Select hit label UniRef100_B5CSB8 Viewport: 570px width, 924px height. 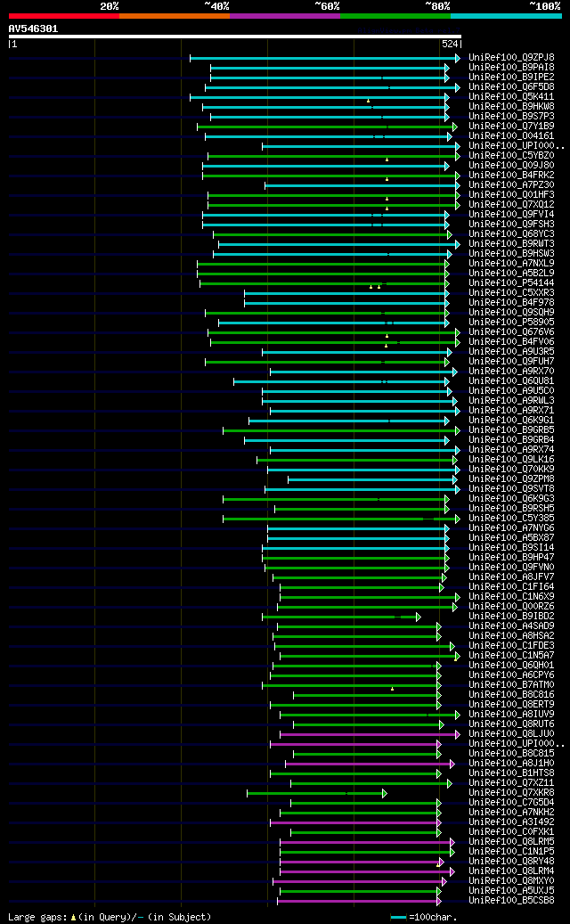click(511, 899)
